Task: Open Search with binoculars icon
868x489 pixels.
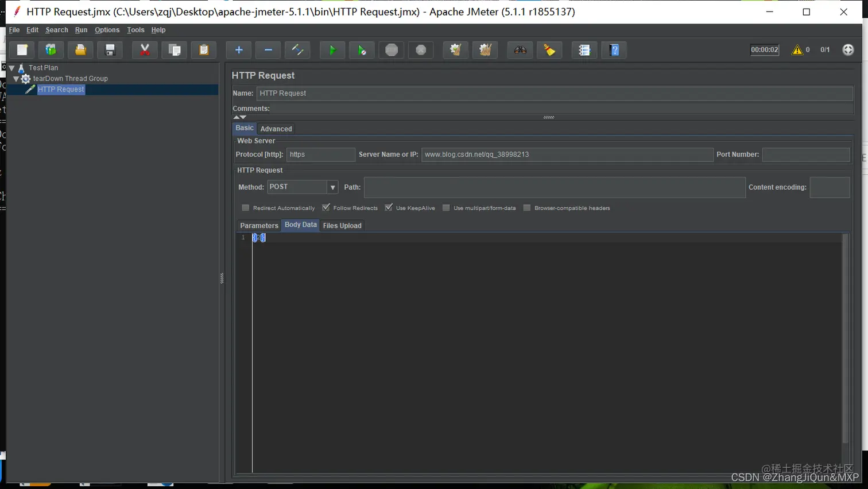Action: point(520,50)
